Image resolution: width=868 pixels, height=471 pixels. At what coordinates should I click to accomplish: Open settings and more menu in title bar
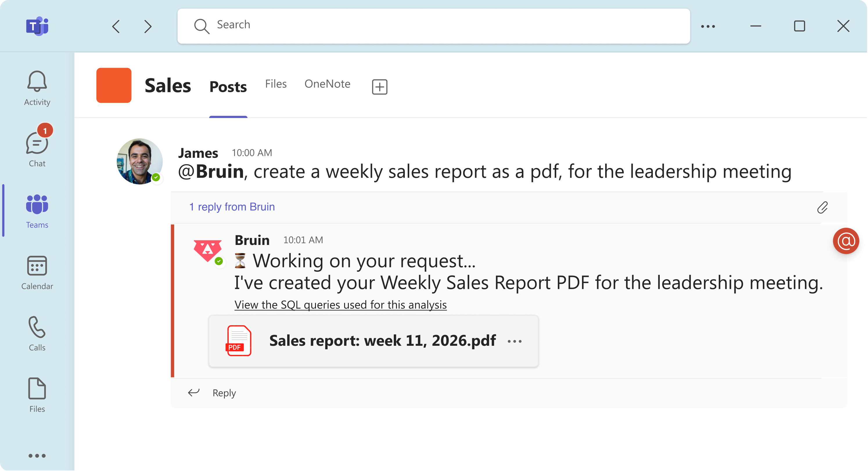pos(708,26)
